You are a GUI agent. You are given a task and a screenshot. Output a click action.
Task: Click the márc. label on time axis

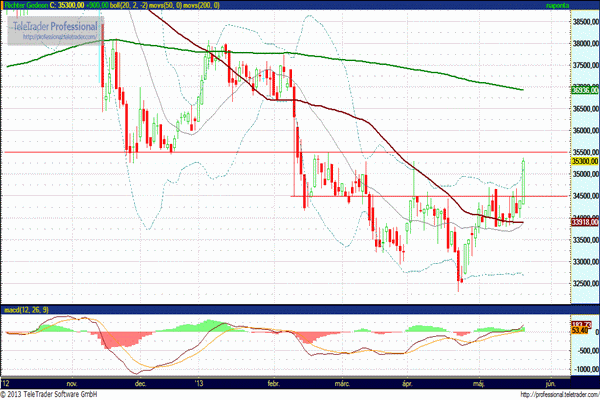coord(342,384)
